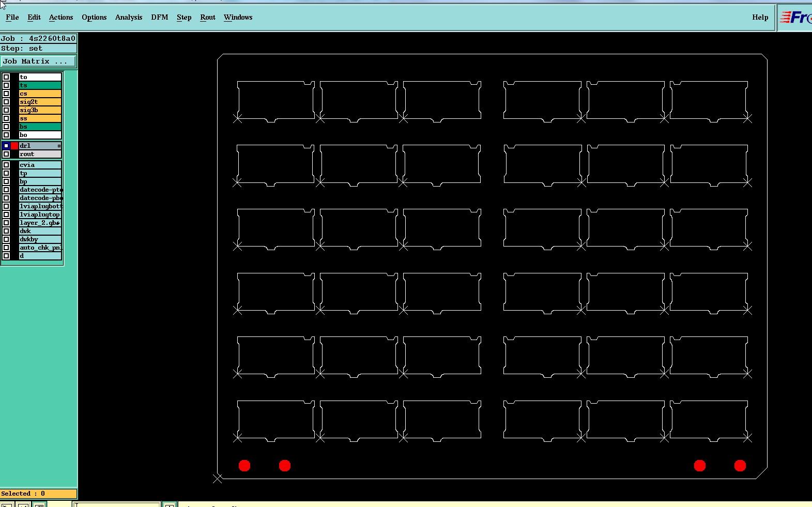
Task: Select the 'datecode-pb' layer name
Action: point(40,198)
